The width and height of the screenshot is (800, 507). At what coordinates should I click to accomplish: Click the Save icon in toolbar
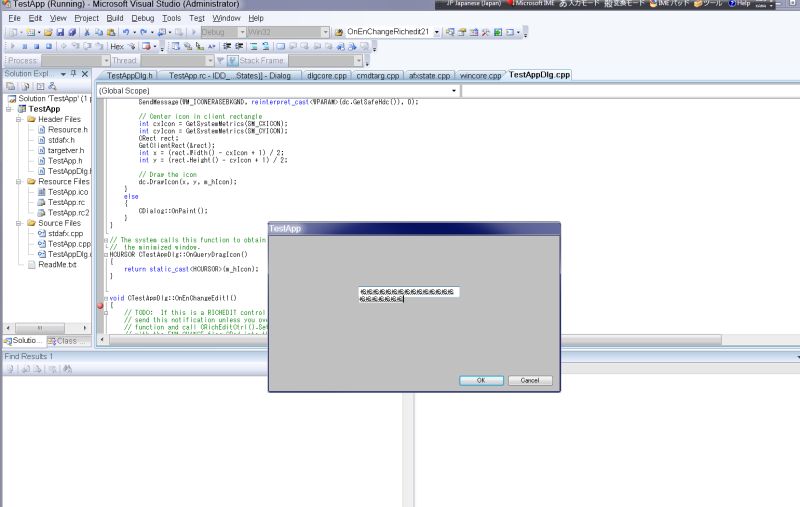pyautogui.click(x=60, y=32)
